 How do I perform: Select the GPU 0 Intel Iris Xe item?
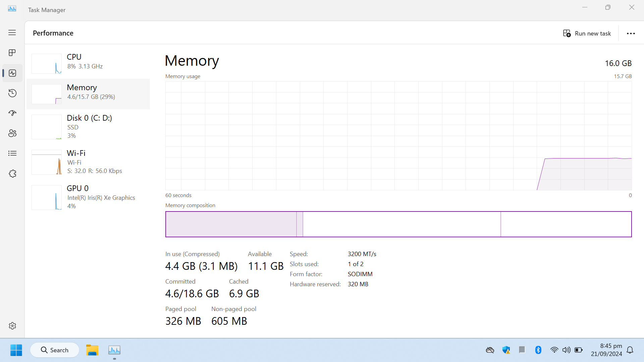[x=89, y=197]
